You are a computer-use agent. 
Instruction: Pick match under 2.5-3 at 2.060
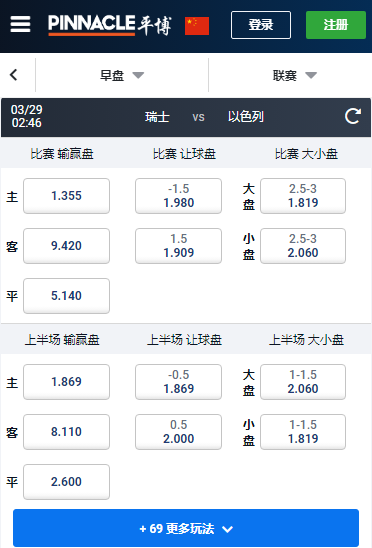(303, 246)
